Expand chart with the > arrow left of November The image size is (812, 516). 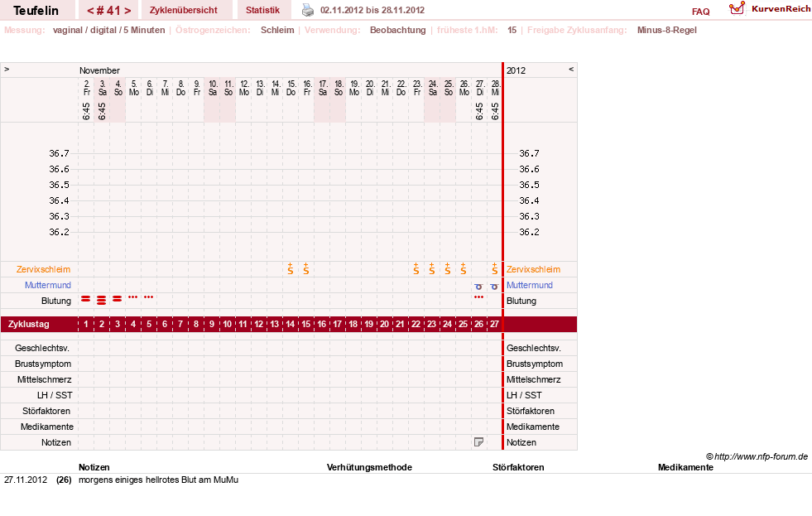tap(7, 69)
